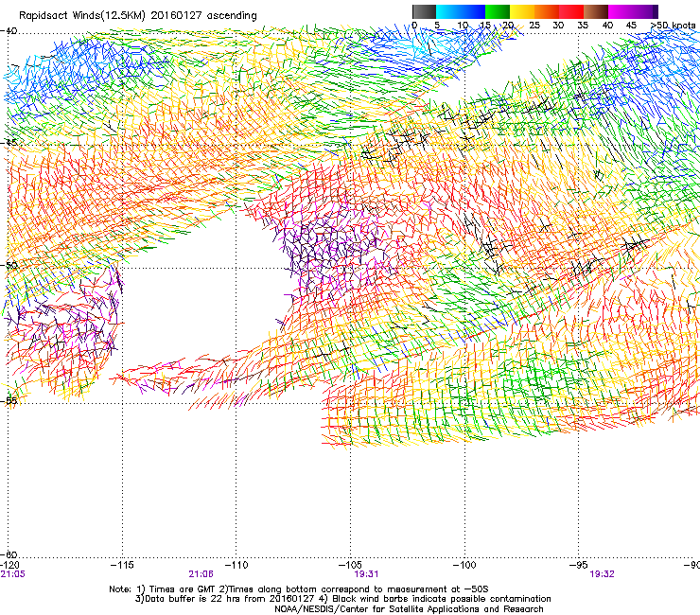Select the cyan-blue legend color band
The height and width of the screenshot is (615, 700).
[461, 11]
